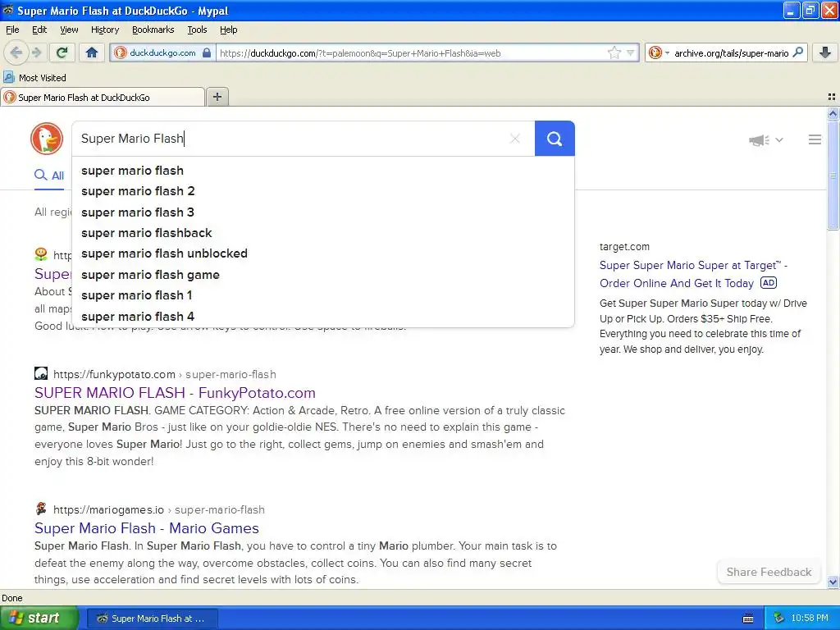Screen dimensions: 840x630
Task: Clear the search query with the X
Action: click(515, 139)
